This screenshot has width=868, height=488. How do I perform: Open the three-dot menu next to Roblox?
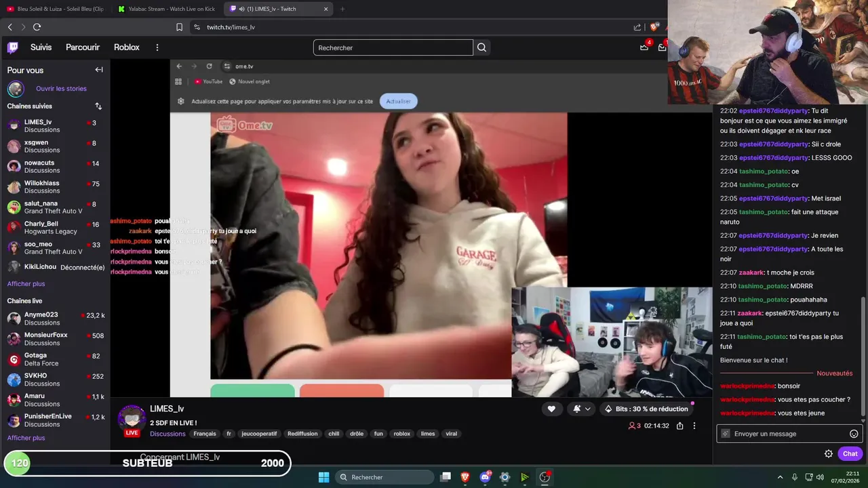click(x=157, y=47)
